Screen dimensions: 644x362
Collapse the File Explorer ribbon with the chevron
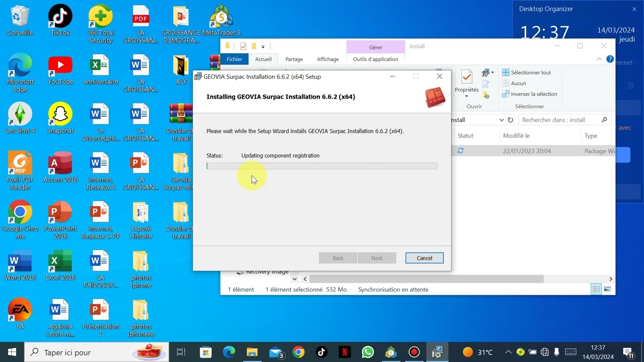[599, 59]
